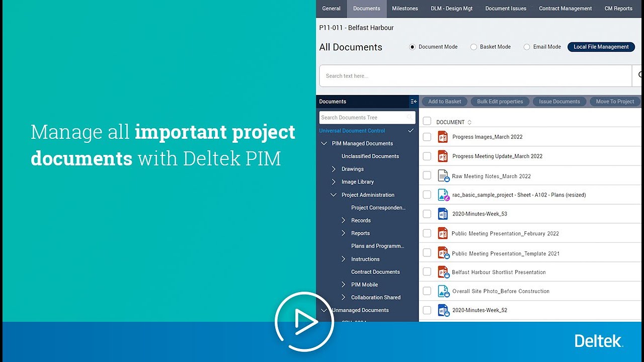Click the PowerPoint icon for Public Meeting Presentation_Template 2021
Image resolution: width=644 pixels, height=362 pixels.
click(443, 253)
